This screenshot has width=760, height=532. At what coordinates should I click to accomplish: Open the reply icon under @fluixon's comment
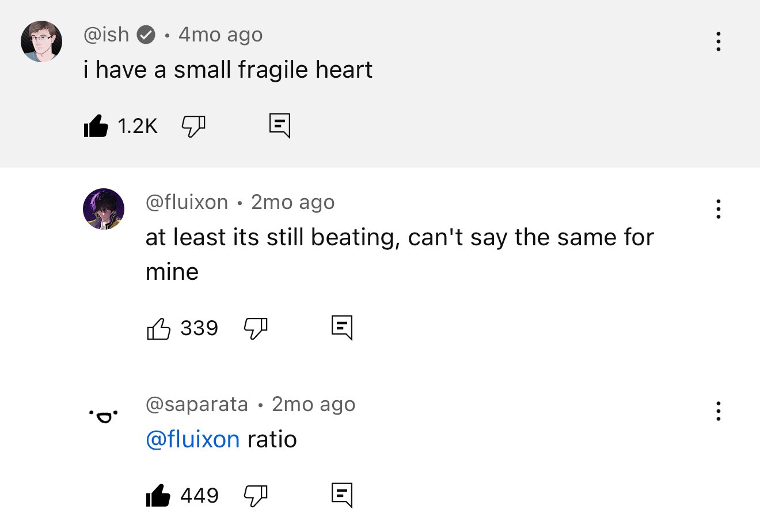(341, 328)
